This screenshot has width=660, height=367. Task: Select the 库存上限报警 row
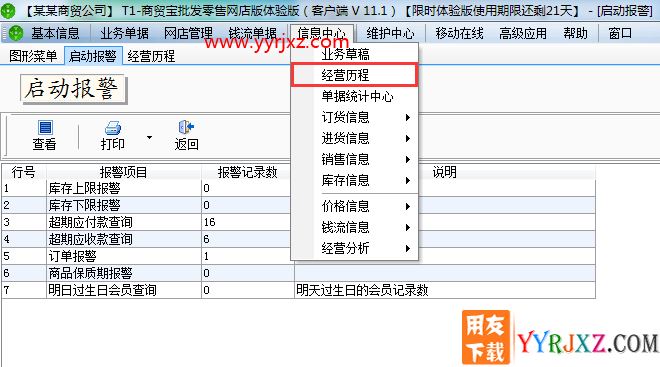coord(298,188)
